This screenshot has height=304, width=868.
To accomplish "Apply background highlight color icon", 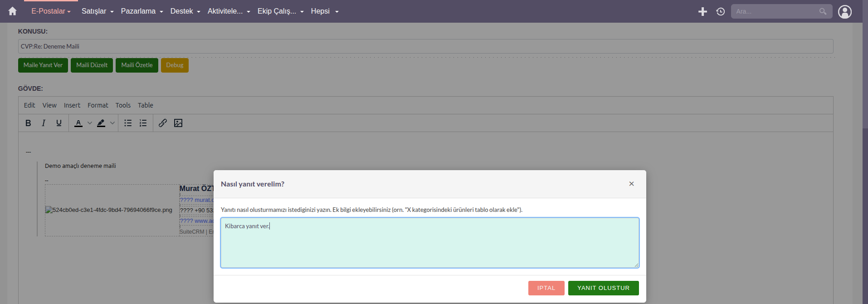I will click(x=101, y=123).
